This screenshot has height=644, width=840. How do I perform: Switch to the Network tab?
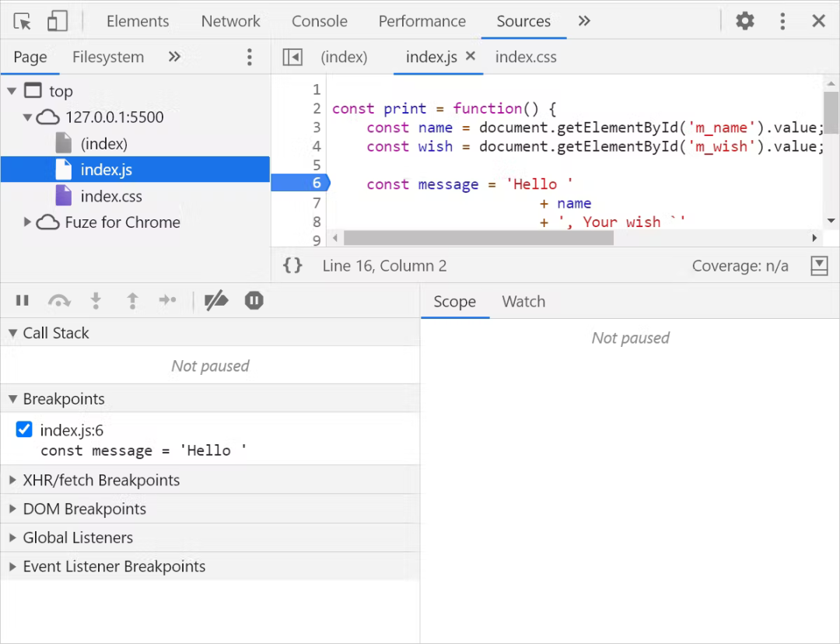[230, 21]
